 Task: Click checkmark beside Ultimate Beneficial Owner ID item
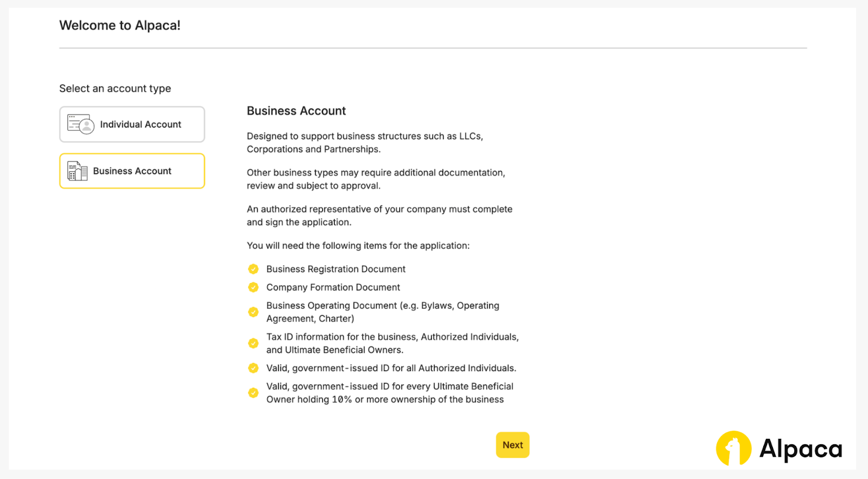[253, 393]
